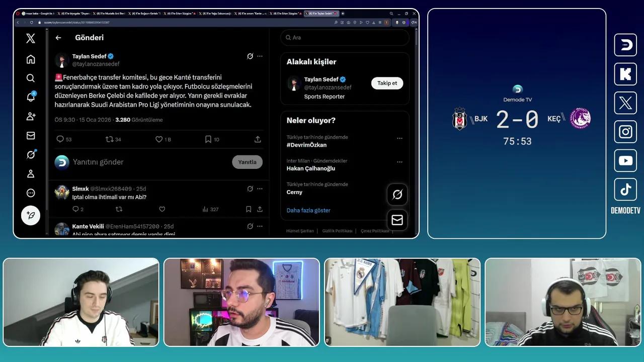
Task: Open the Explore search icon in sidebar
Action: pyautogui.click(x=31, y=78)
